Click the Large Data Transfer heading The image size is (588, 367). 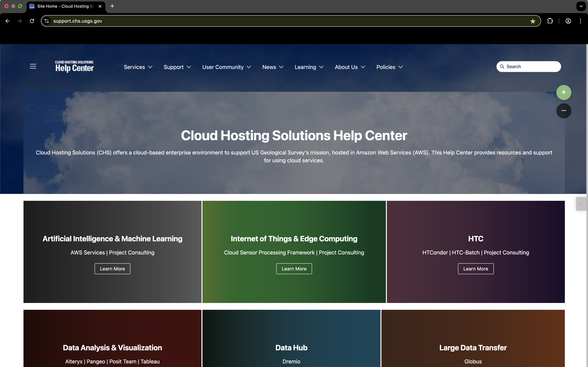(473, 348)
